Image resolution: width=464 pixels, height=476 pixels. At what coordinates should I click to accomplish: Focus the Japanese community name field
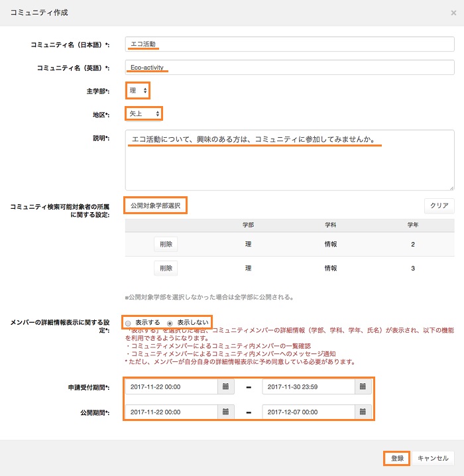coord(290,44)
